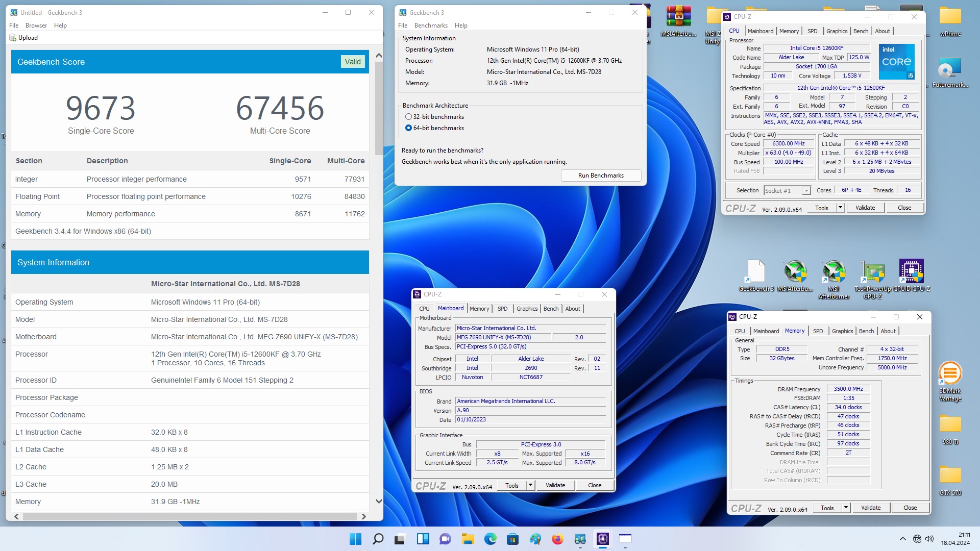The height and width of the screenshot is (551, 980).
Task: Open the GTX 570 folder on the desktop
Action: 950,481
